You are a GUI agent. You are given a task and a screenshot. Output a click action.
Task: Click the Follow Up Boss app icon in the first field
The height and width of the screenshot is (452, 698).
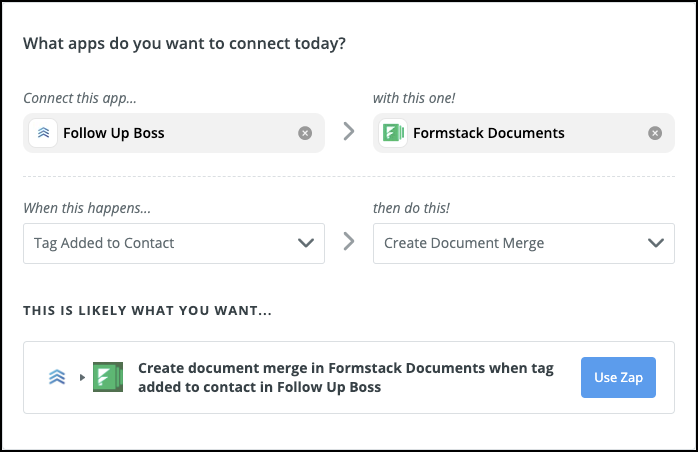point(43,133)
